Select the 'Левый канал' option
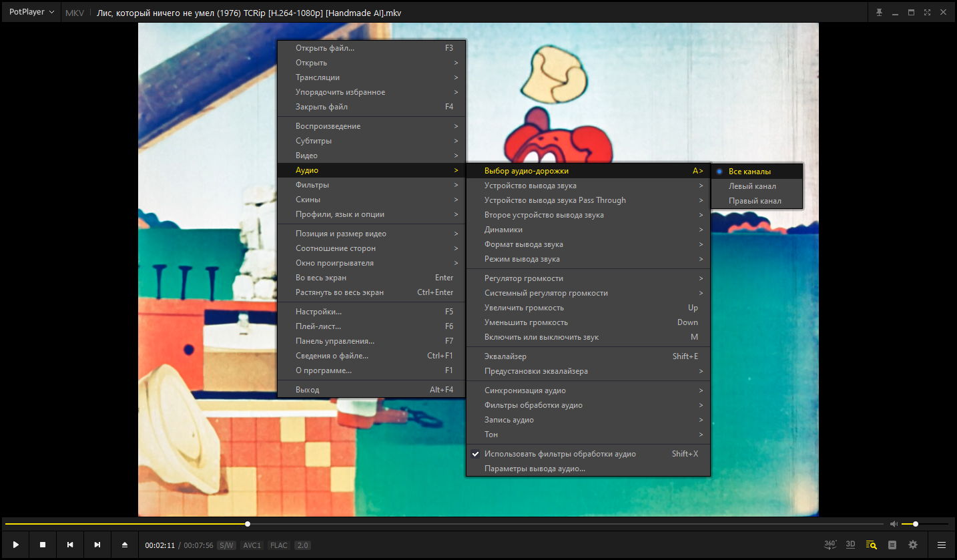Viewport: 957px width, 560px height. (x=752, y=186)
